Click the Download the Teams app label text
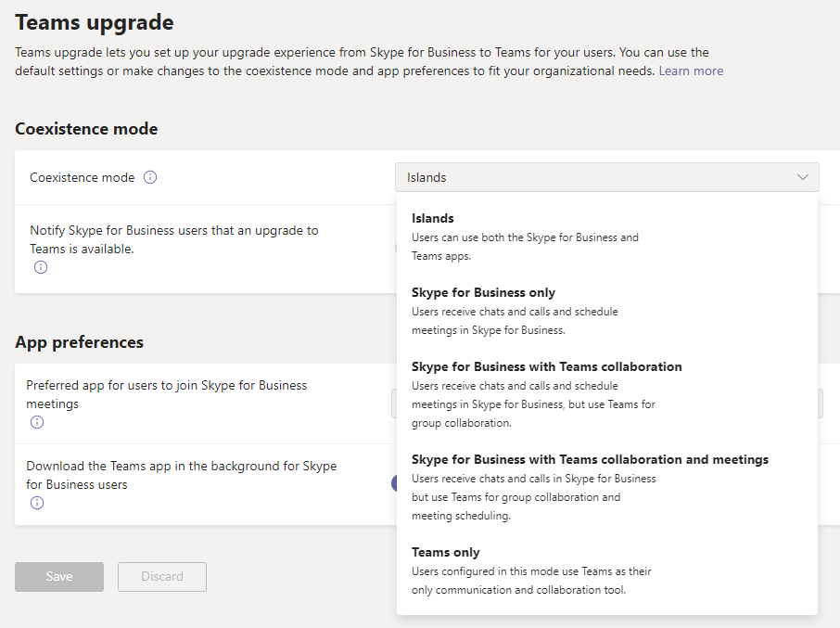This screenshot has width=840, height=628. (x=181, y=475)
